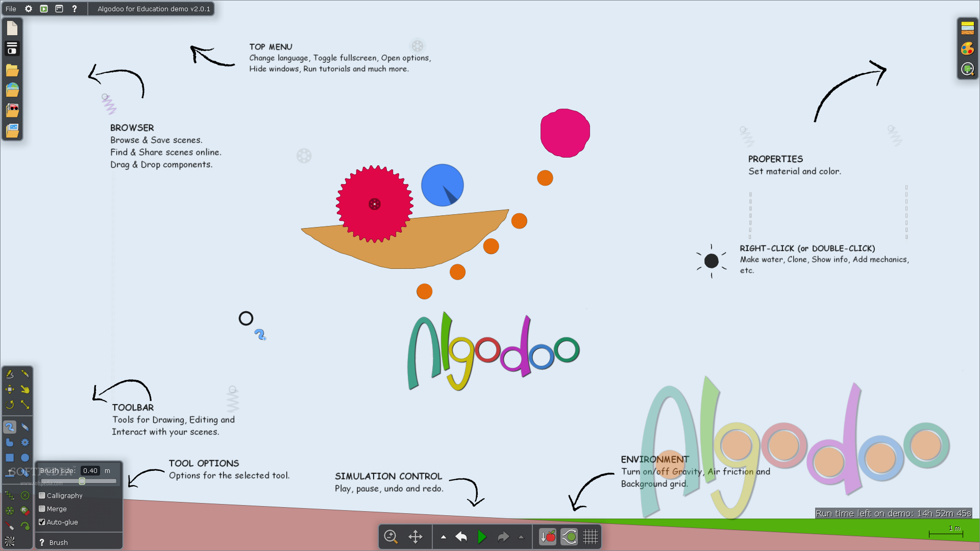Select the Move tool

pyautogui.click(x=10, y=389)
